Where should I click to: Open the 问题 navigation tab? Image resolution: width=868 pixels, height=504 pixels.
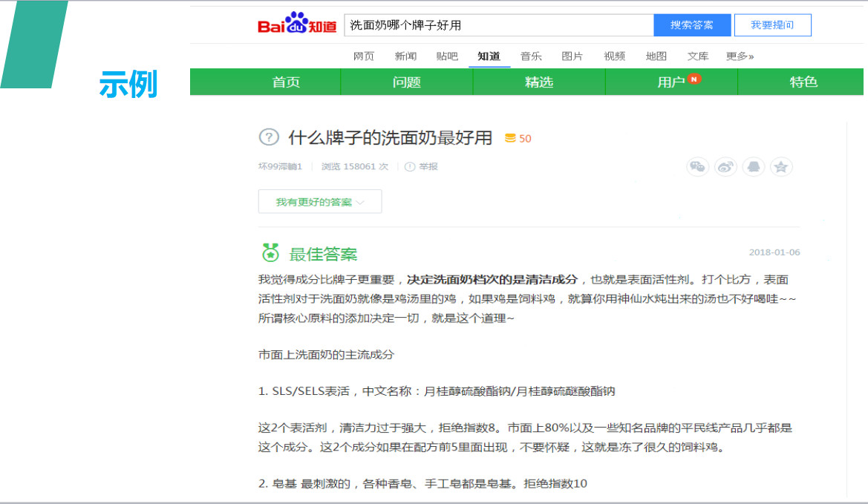[x=405, y=82]
